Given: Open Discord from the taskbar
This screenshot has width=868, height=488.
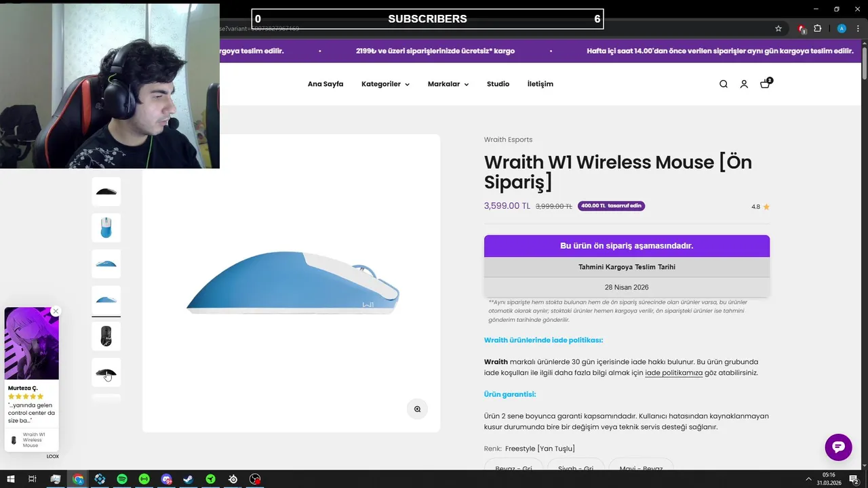Looking at the screenshot, I should (x=166, y=479).
